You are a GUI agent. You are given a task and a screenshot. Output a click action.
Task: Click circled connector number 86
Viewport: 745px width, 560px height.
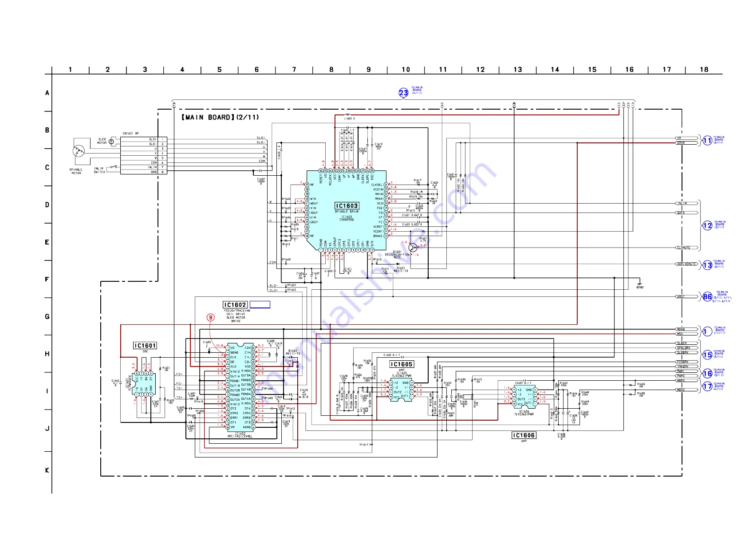click(x=707, y=297)
